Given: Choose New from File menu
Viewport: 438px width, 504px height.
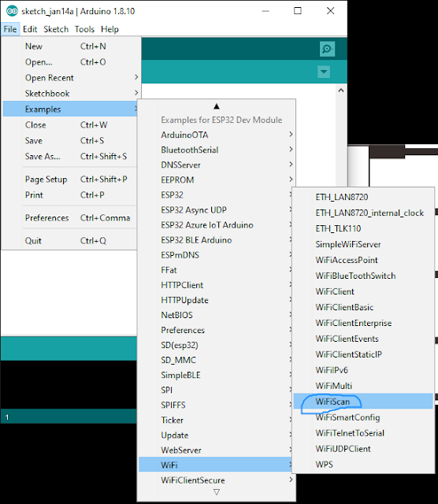Looking at the screenshot, I should 72,46.
